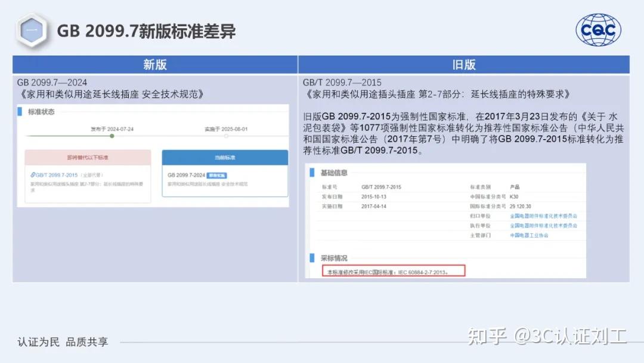
Task: Switch to the 新版 column tab
Action: tap(155, 64)
